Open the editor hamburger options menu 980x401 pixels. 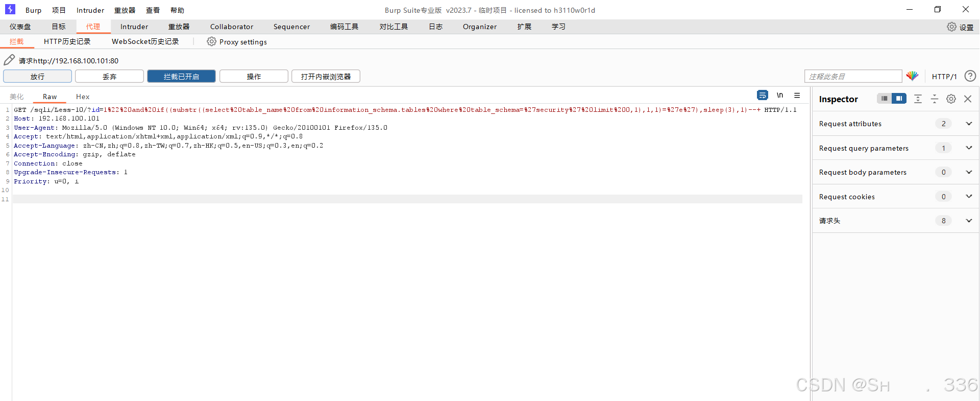coord(797,95)
